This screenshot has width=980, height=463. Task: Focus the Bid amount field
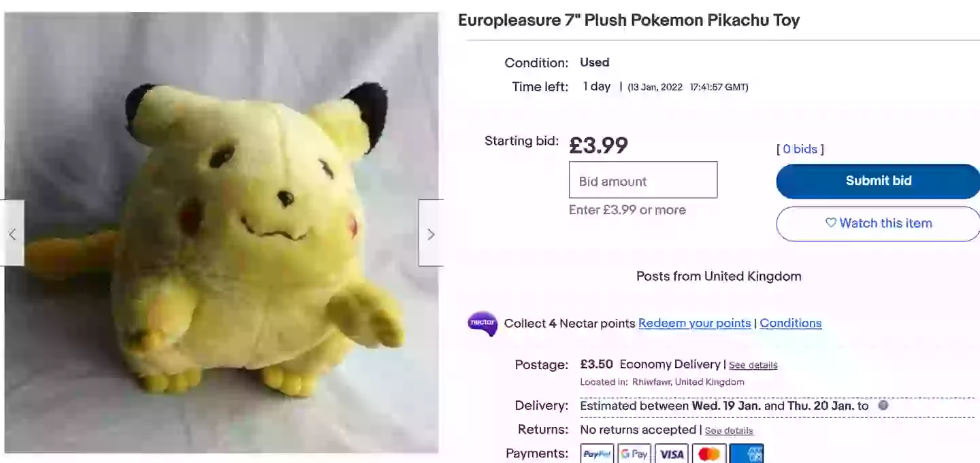643,180
